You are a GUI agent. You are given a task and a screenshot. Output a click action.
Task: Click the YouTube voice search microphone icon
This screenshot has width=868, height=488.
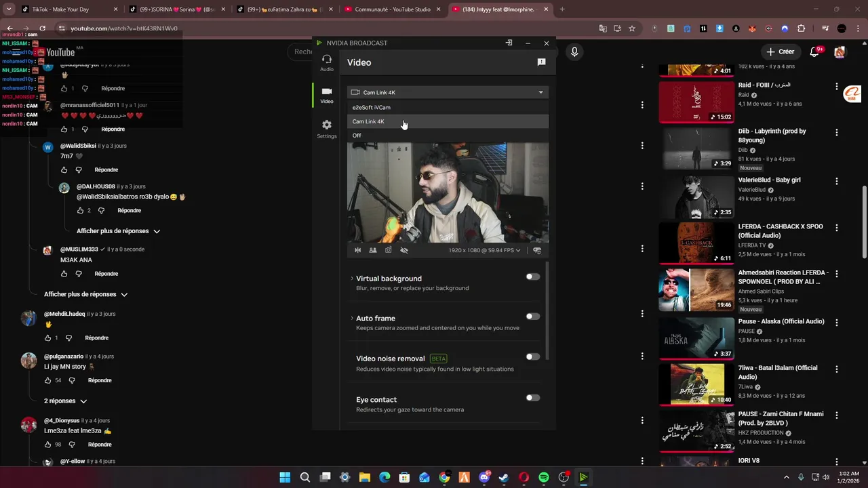574,52
